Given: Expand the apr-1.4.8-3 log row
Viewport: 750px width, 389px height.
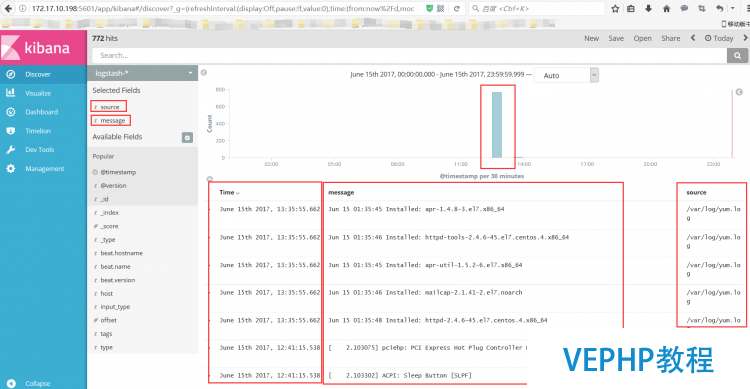Looking at the screenshot, I should (210, 209).
